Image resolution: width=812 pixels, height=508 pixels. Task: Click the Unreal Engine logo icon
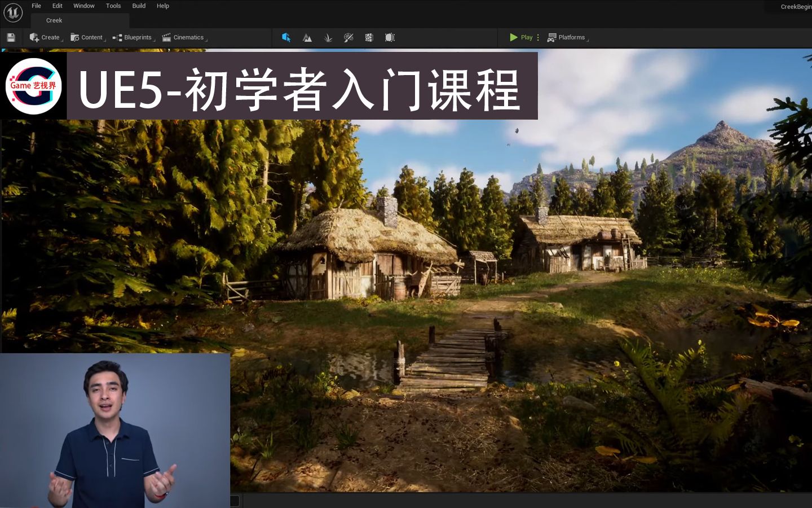coord(13,12)
